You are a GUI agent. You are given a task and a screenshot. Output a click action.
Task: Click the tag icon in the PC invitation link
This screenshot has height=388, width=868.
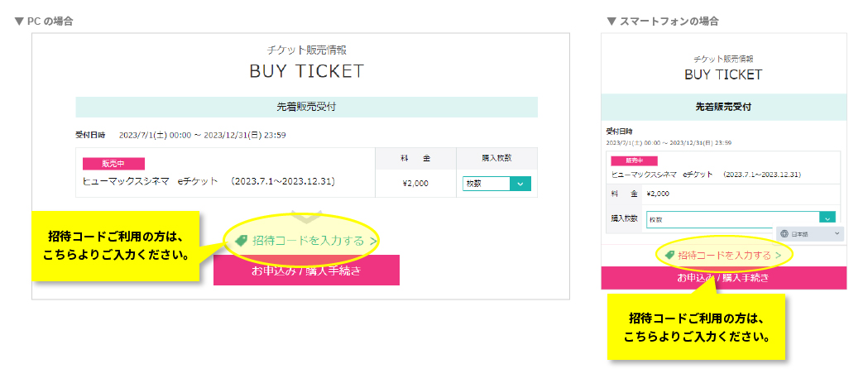(242, 241)
